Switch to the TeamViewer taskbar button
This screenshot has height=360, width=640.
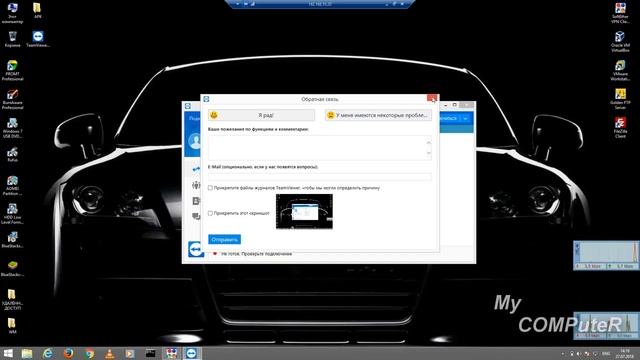(191, 353)
